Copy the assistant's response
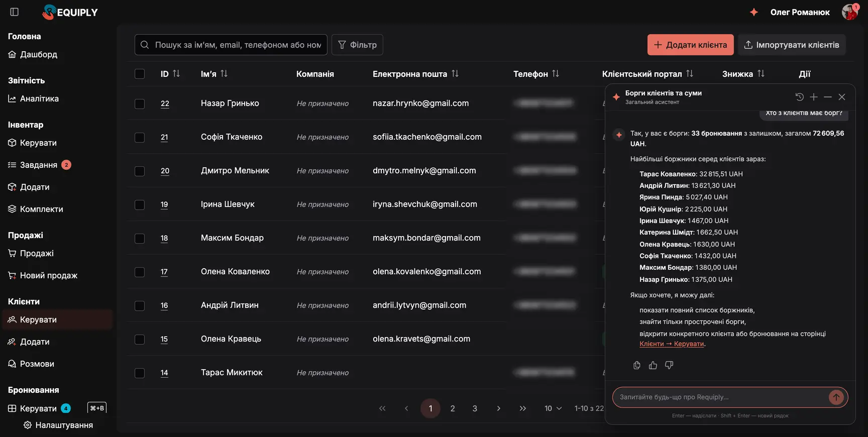The image size is (868, 437). coord(637,365)
